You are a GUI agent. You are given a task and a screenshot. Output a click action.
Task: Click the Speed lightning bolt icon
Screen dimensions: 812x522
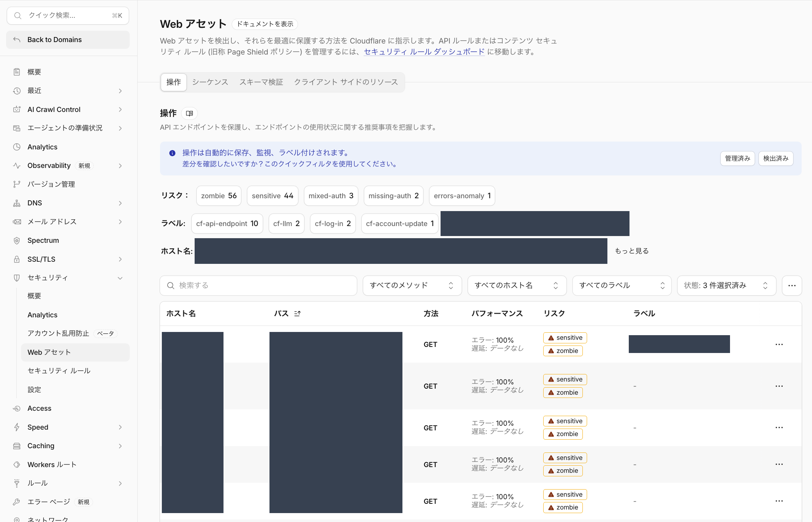(17, 427)
